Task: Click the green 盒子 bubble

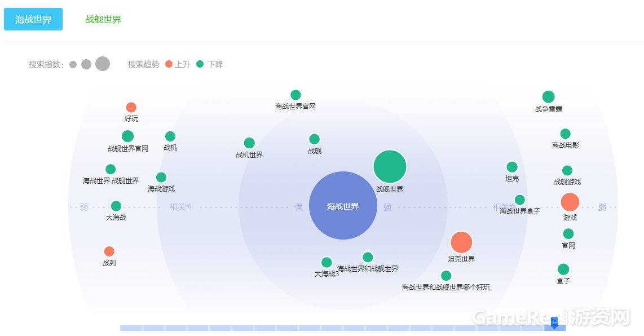Action: pos(563,269)
